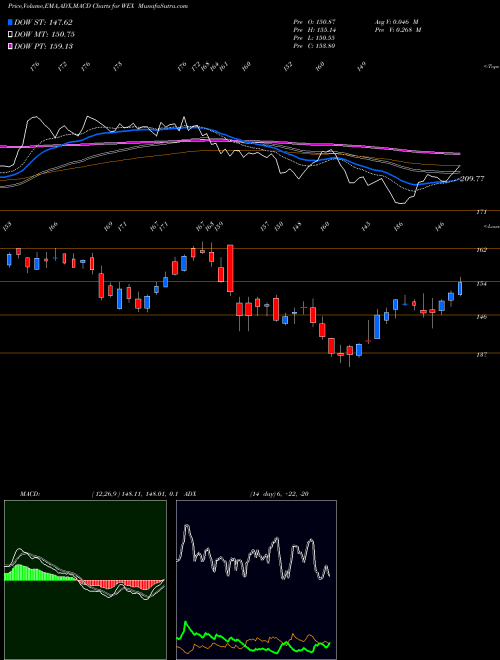Select the 'DOW PT: 159.13' legend label
500x660 pixels.
point(43,46)
